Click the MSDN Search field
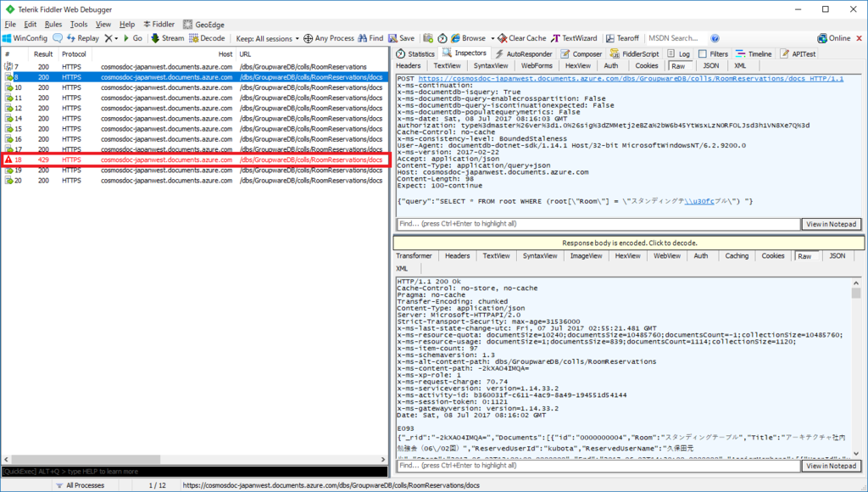This screenshot has height=492, width=868. 676,38
